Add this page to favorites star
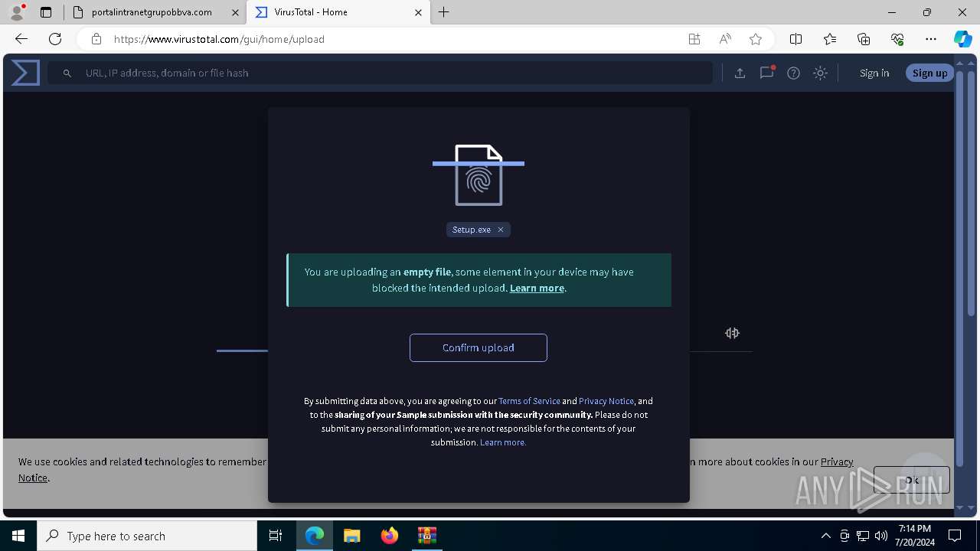 tap(756, 39)
